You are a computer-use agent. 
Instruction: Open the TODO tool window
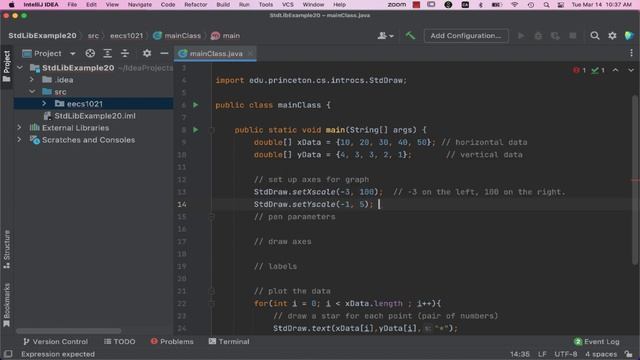pos(119,341)
